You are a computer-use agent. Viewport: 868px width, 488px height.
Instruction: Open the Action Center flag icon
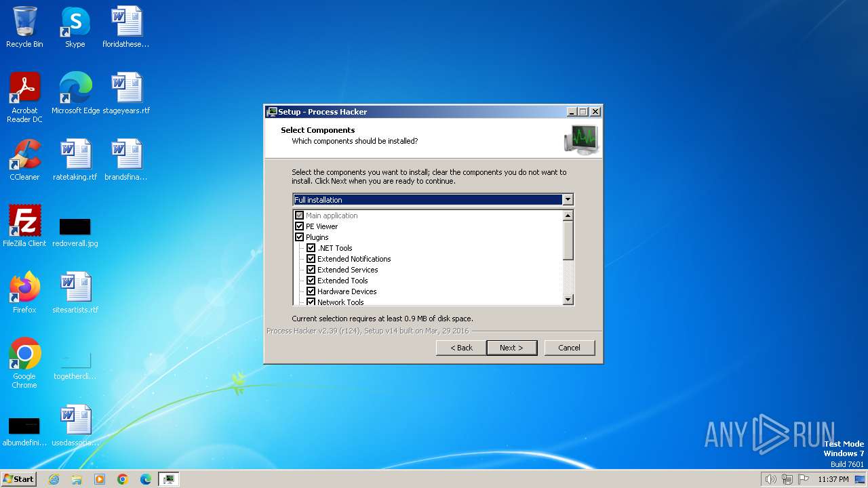tap(804, 479)
